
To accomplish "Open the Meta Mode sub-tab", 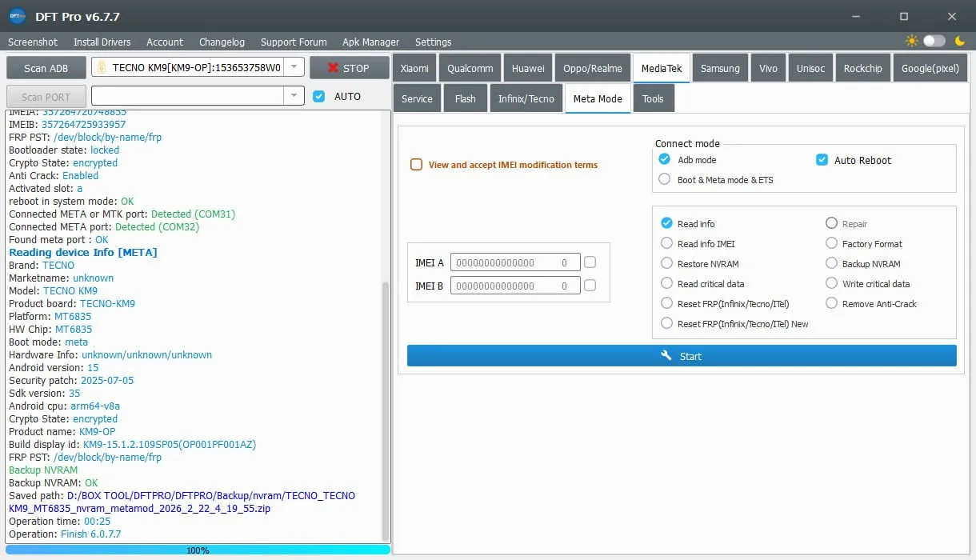I will click(598, 98).
